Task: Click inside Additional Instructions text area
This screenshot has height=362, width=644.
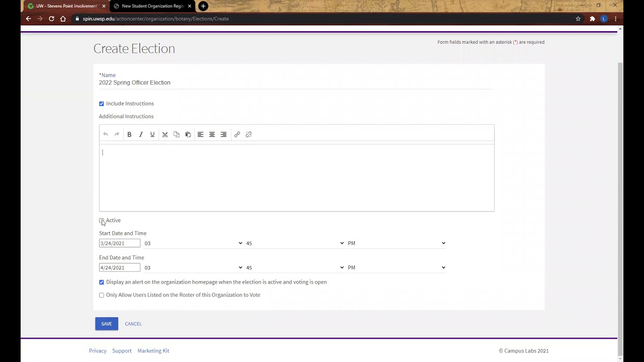Action: (297, 177)
